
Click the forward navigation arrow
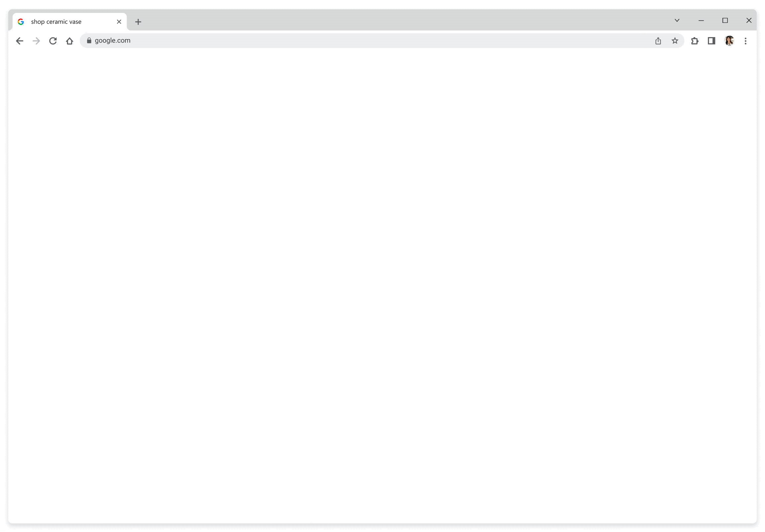(36, 41)
